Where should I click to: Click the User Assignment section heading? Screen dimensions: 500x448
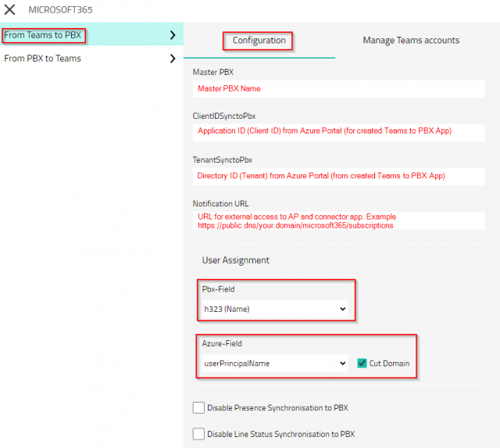(235, 260)
